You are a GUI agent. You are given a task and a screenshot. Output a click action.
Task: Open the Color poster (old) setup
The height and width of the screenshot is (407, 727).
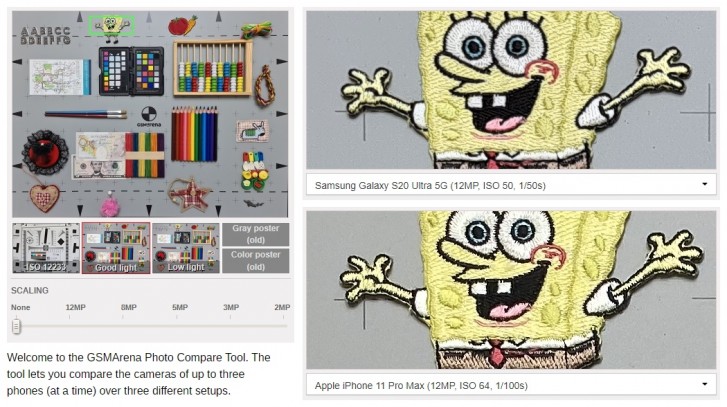(255, 261)
